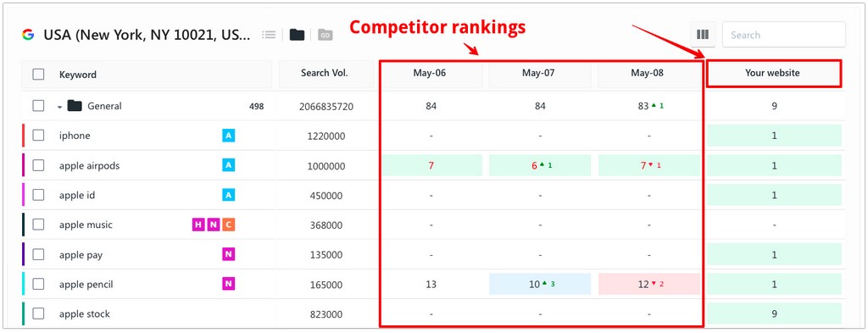868x333 pixels.
Task: Click the N tag on apple pencil row
Action: 229,285
